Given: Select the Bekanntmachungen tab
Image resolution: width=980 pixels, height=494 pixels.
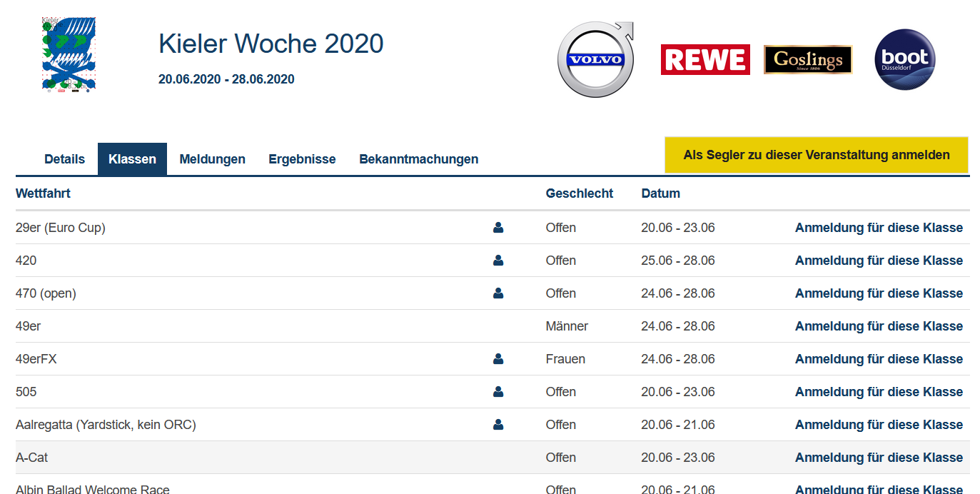Looking at the screenshot, I should click(x=418, y=159).
